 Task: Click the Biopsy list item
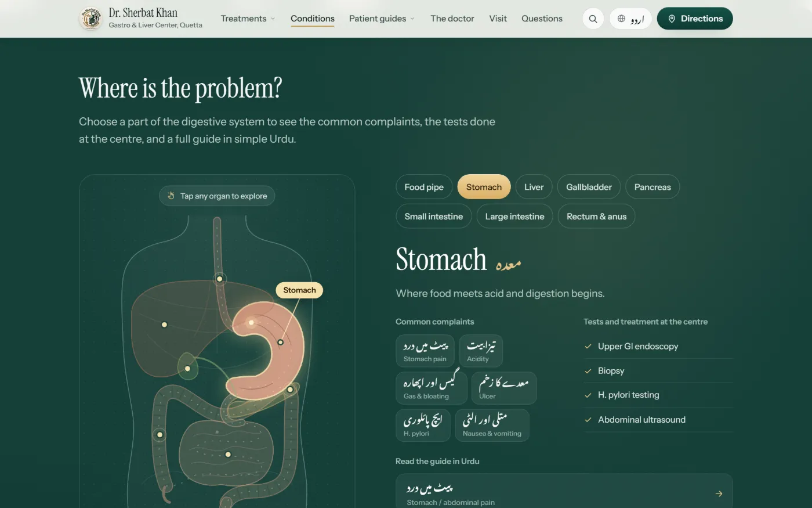coord(658,370)
